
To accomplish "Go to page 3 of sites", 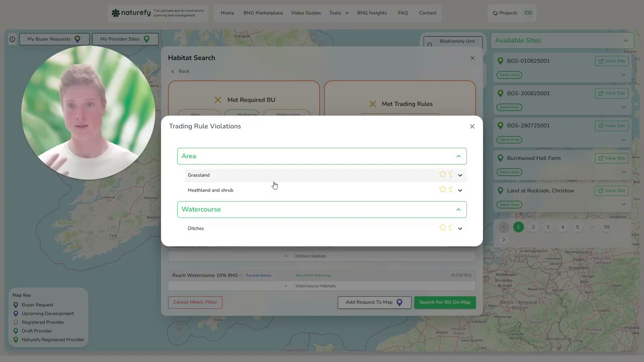I will point(548,227).
